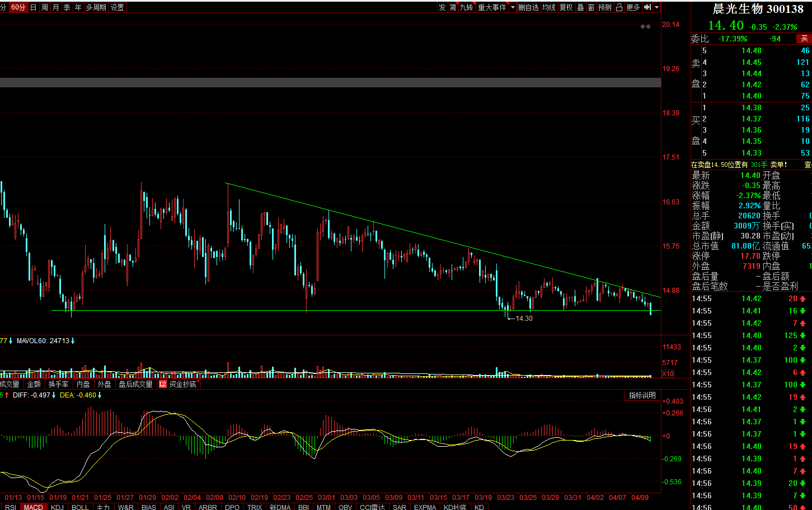The image size is (812, 510).
Task: Switch indicator to BOLL
Action: (80, 507)
